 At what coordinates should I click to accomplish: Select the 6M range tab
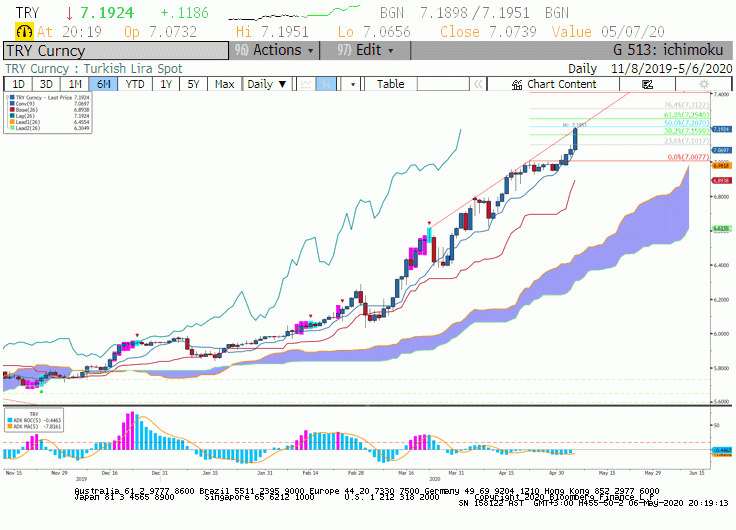(103, 84)
